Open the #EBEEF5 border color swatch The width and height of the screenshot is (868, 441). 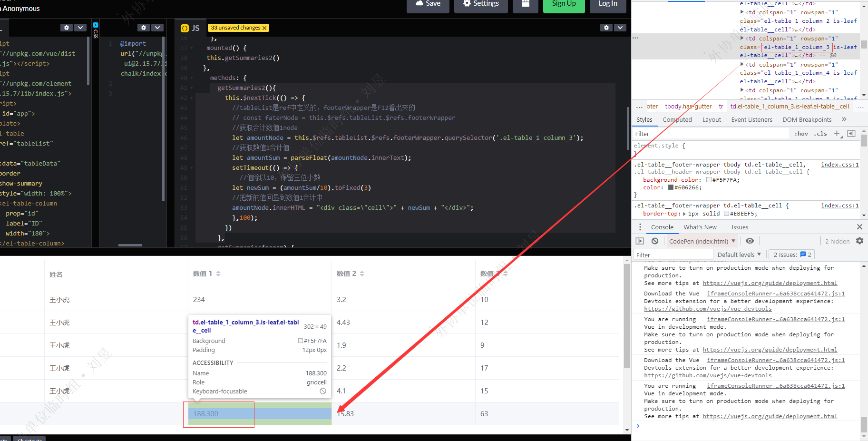(x=726, y=214)
